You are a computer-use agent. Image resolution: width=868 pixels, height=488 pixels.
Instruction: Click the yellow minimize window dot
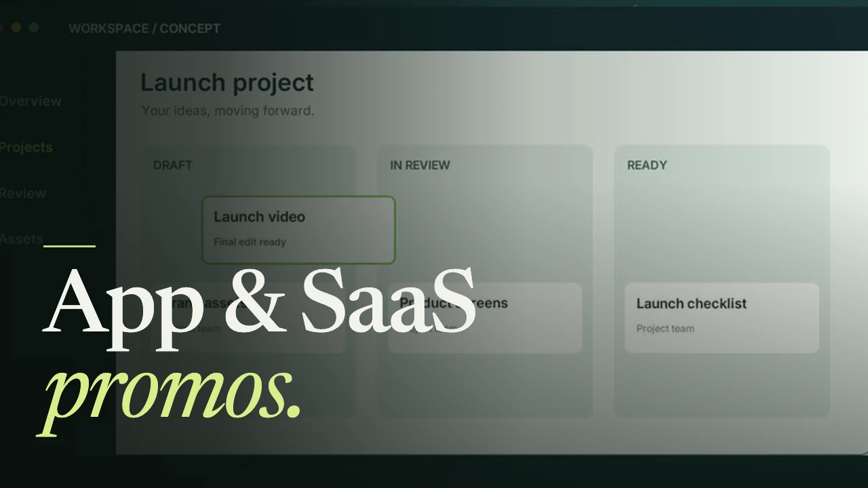pos(17,28)
